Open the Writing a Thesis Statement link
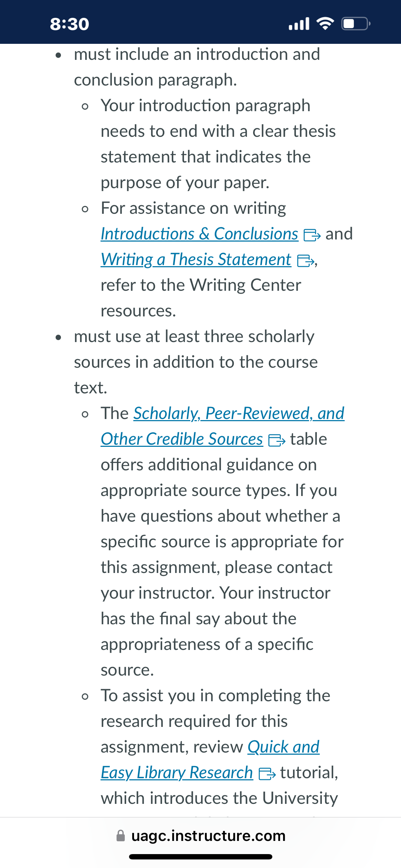 click(x=196, y=260)
